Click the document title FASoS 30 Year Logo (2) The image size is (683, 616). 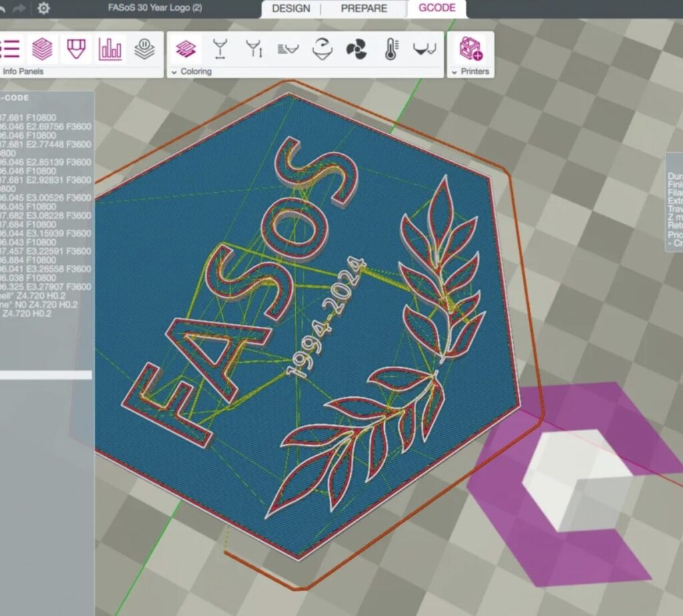pos(155,8)
